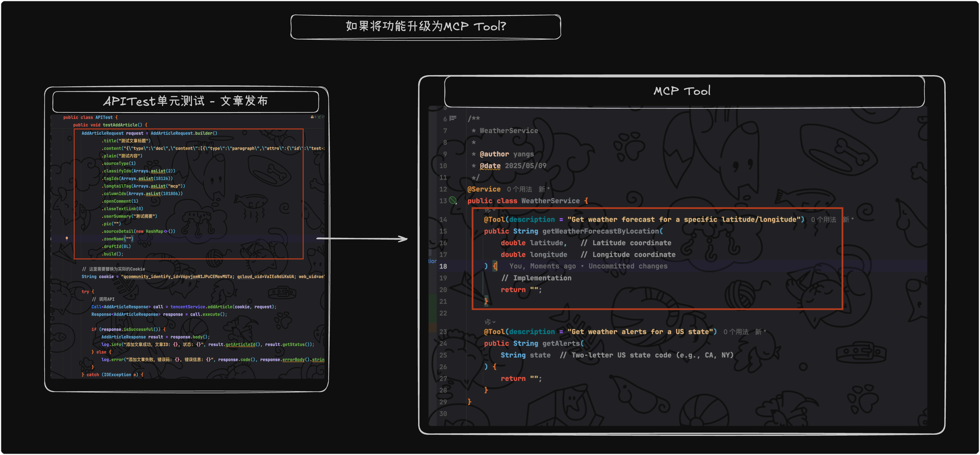Expand the chevron above first @Tool annotation

tap(494, 210)
